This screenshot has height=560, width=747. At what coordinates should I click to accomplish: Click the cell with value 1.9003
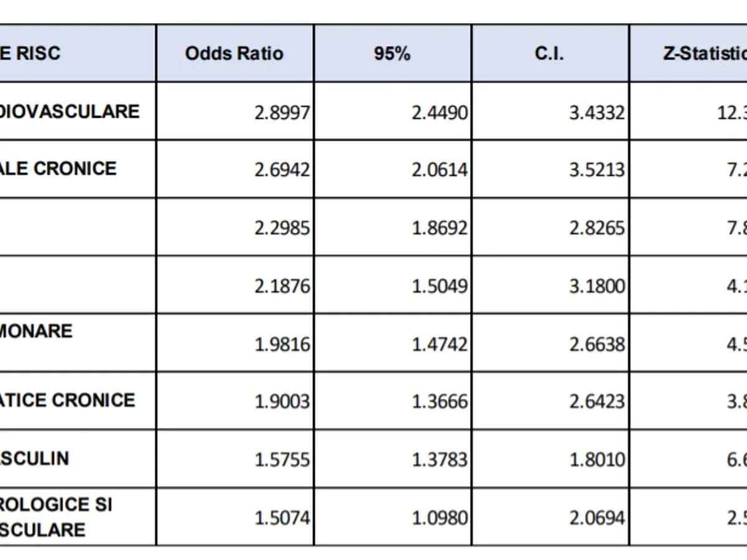282,401
